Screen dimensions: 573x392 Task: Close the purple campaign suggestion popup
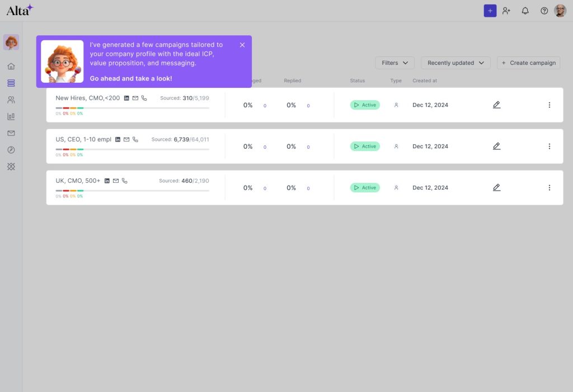[x=242, y=45]
